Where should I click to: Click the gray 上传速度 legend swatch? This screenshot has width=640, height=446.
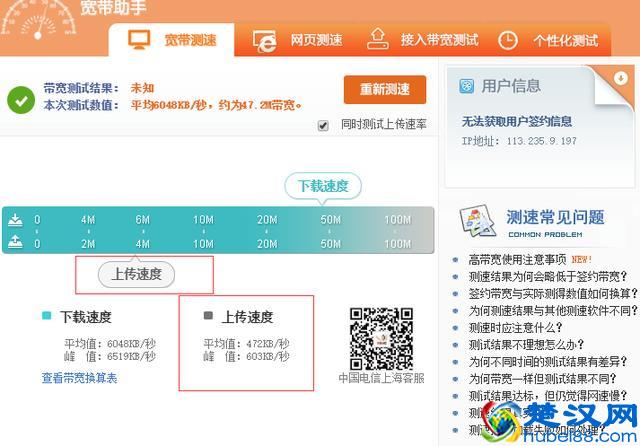pyautogui.click(x=208, y=315)
